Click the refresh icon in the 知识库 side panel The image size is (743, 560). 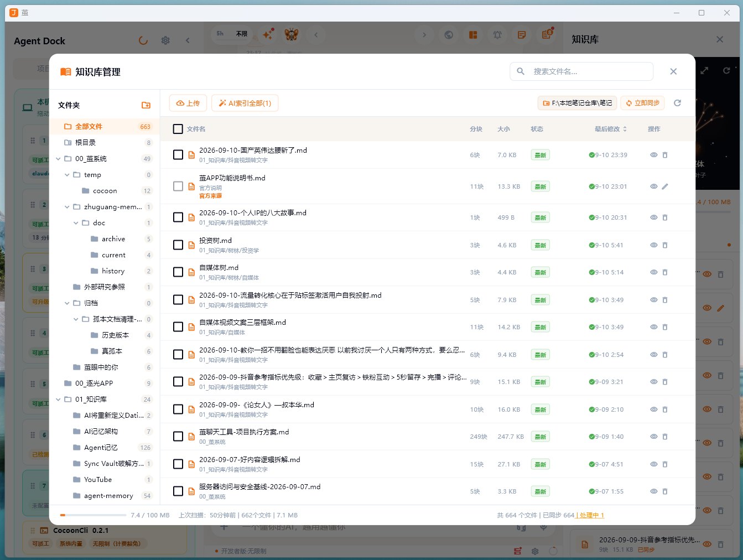[726, 71]
